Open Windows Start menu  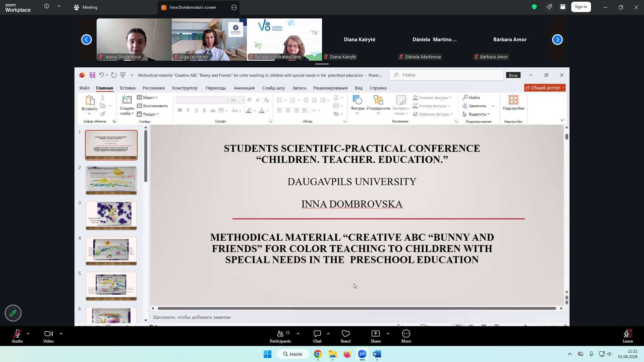point(267,354)
